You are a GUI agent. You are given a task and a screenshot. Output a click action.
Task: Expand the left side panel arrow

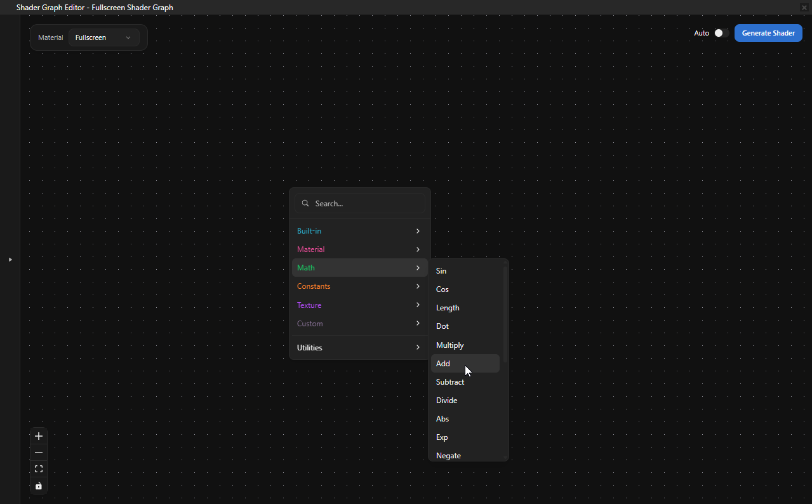[10, 260]
